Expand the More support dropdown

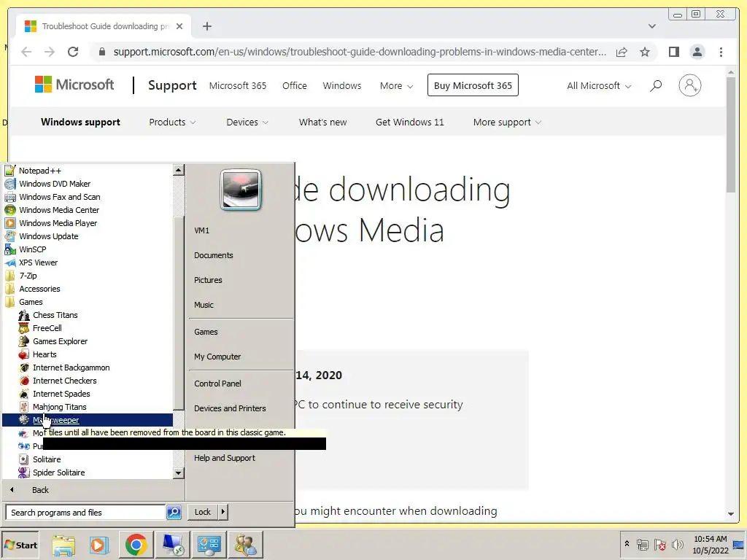507,122
